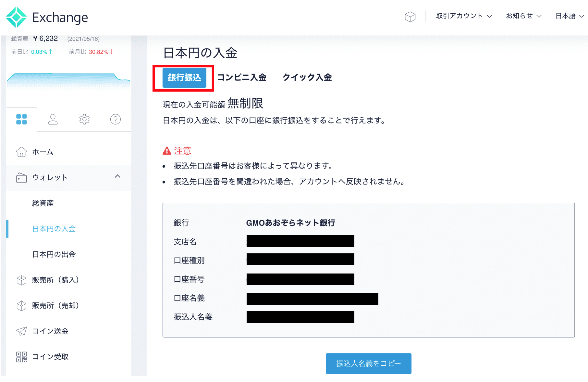Open the profile person icon in the sidebar
The width and height of the screenshot is (588, 382).
pyautogui.click(x=53, y=119)
